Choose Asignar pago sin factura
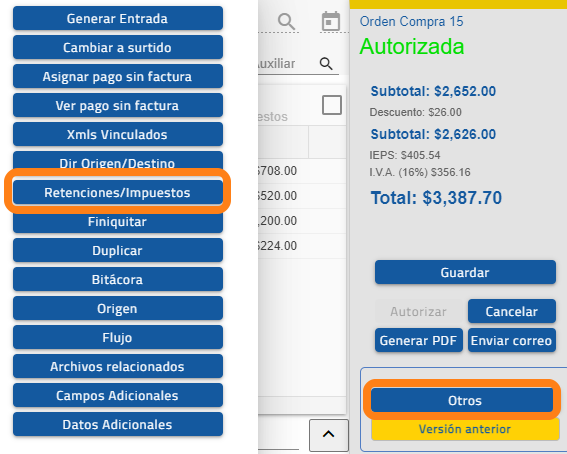Image resolution: width=567 pixels, height=454 pixels. [118, 76]
